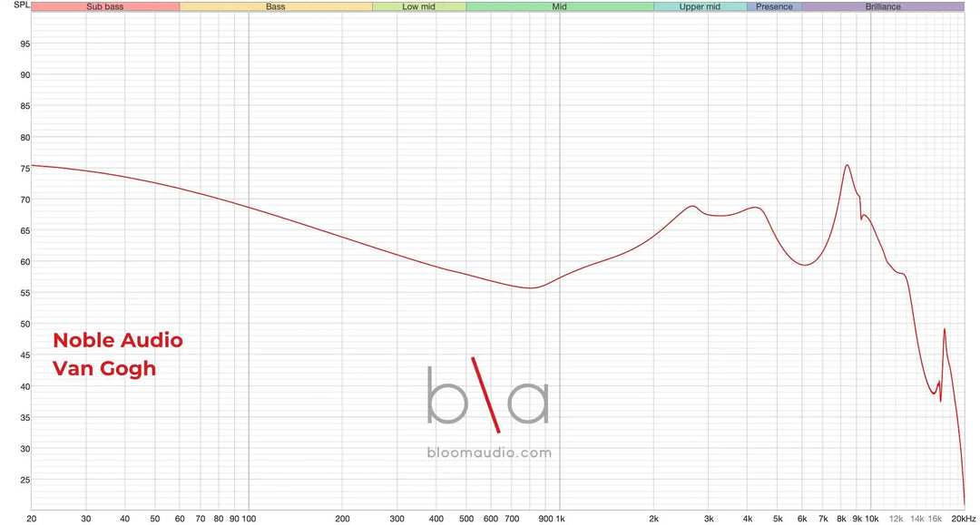Click the 65 dB axis value
This screenshot has height=525, width=980.
pos(25,231)
